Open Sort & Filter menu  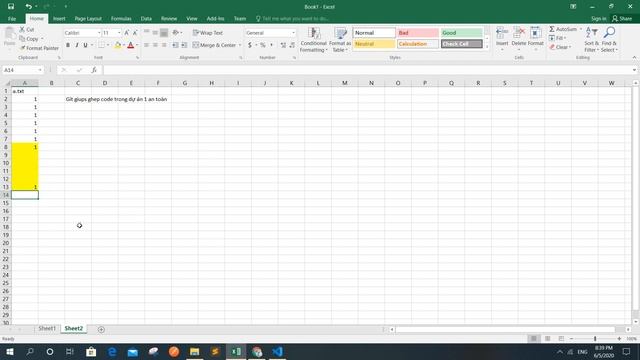point(591,40)
